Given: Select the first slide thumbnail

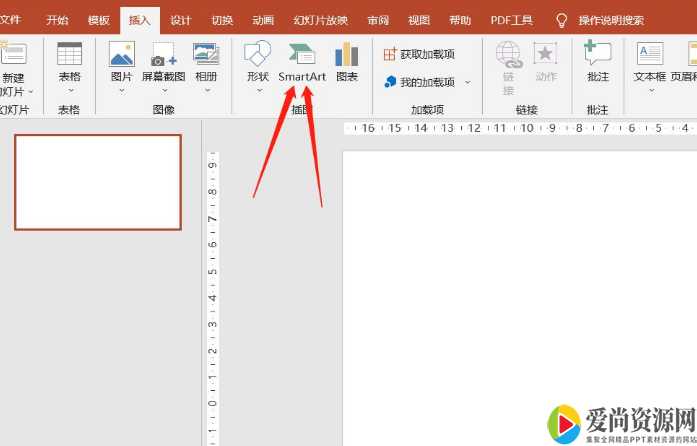Looking at the screenshot, I should point(98,183).
